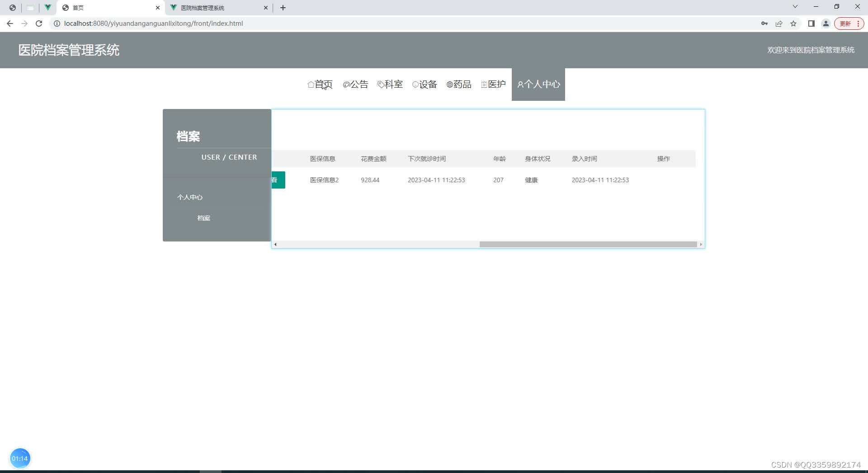Open the Chrome profile avatar
Viewport: 868px width, 473px height.
[x=826, y=24]
